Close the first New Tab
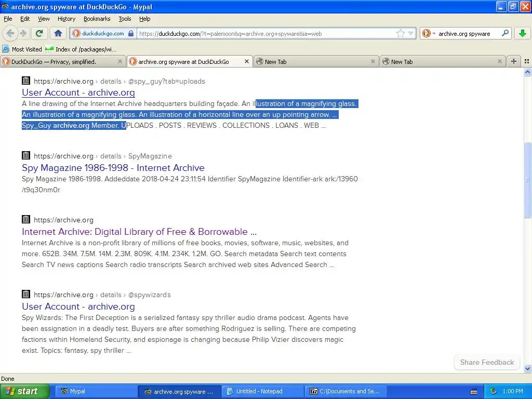Screen dimensions: 532x399 point(373,61)
